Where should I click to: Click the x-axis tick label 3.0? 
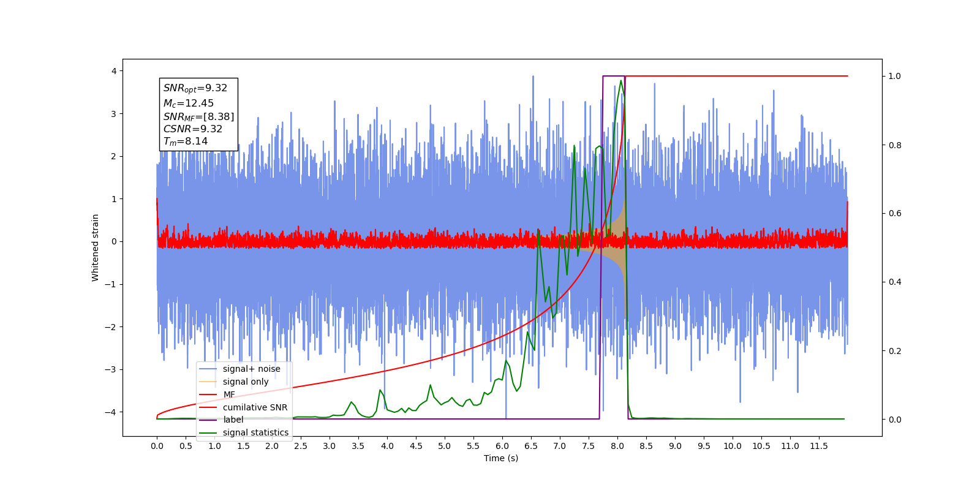pos(330,446)
